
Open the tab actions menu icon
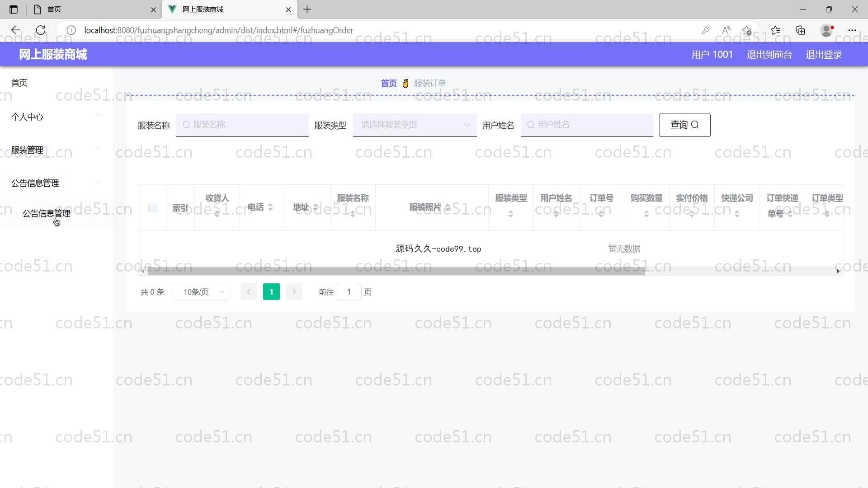[x=14, y=9]
